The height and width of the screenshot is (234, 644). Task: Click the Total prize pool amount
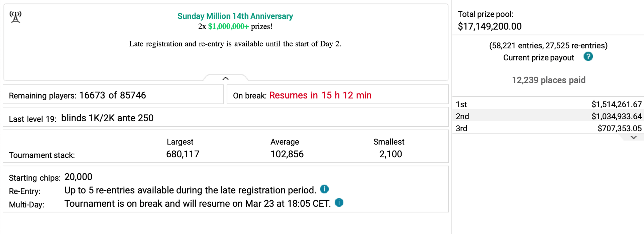[490, 26]
